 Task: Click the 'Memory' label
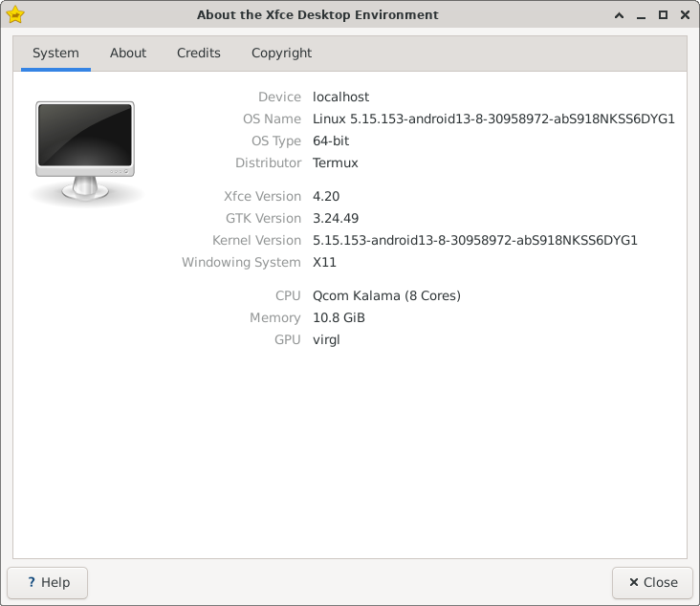point(275,317)
